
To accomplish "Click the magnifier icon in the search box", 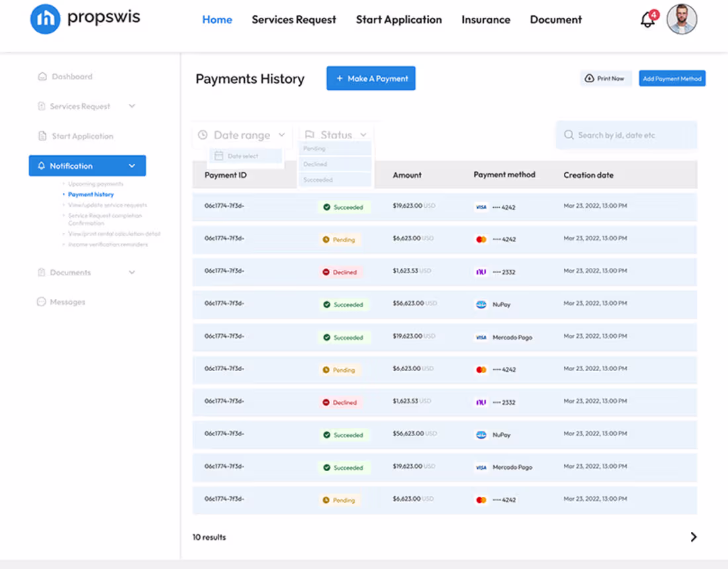I will 569,135.
